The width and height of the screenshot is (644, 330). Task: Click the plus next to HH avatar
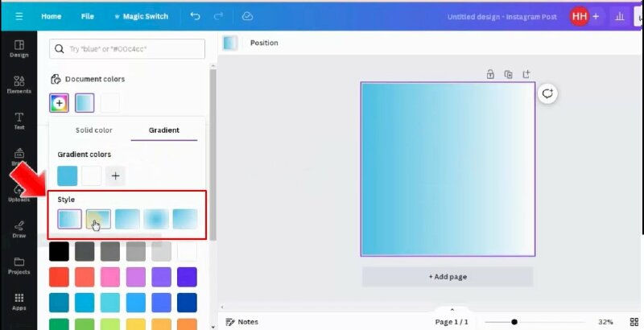pos(596,16)
